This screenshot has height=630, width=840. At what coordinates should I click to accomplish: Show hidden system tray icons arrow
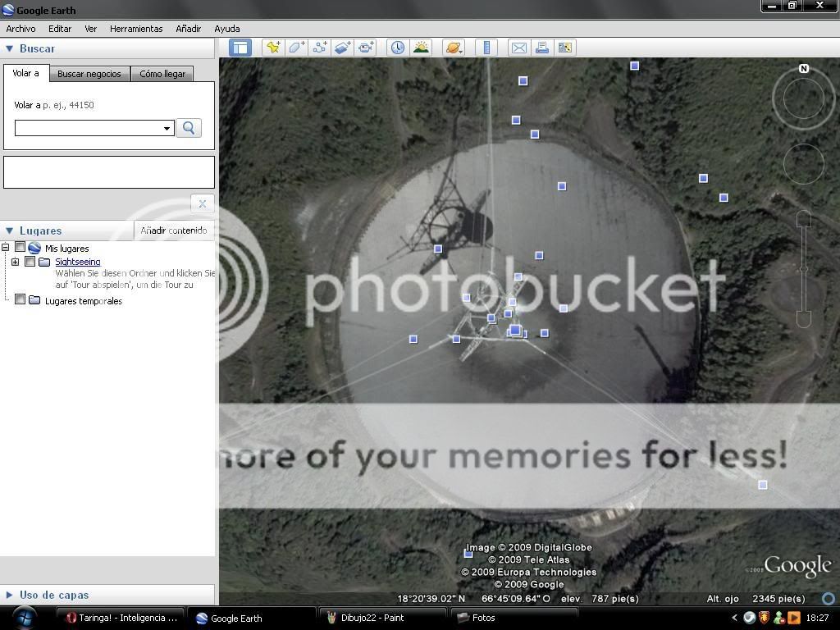point(734,619)
